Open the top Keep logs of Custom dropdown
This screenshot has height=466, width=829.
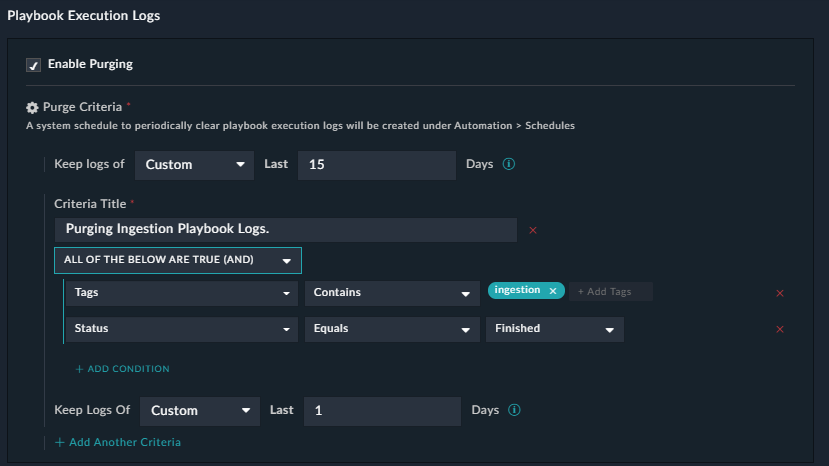[x=194, y=164]
